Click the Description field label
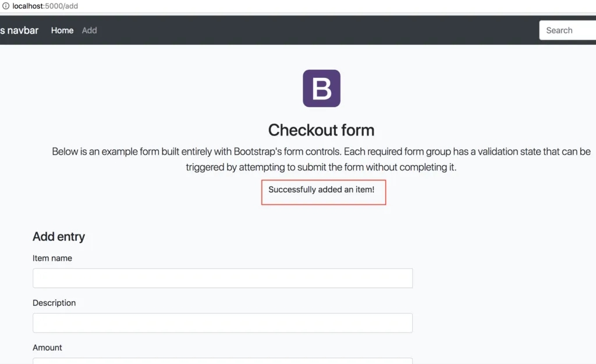596x364 pixels. point(54,303)
